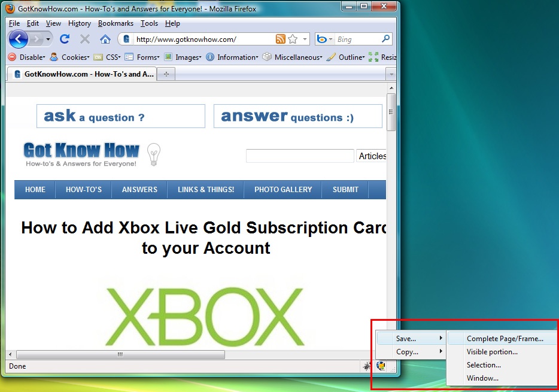Select the GotKnowHow.com tab
This screenshot has height=392, width=559.
[81, 74]
